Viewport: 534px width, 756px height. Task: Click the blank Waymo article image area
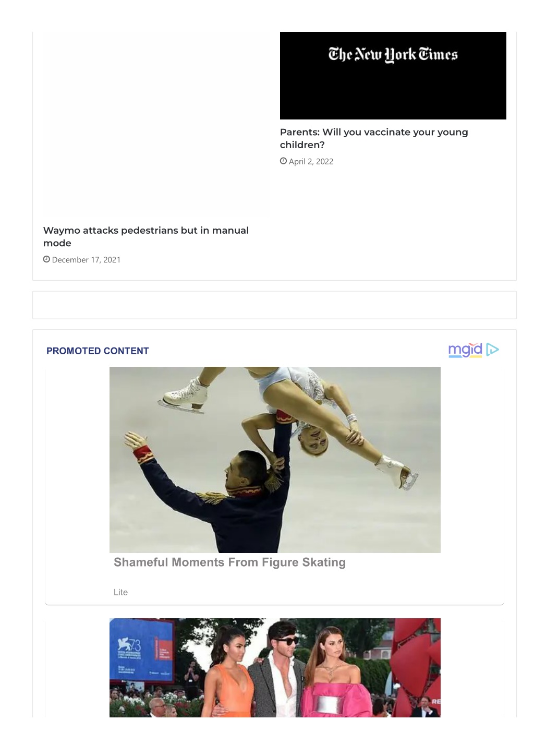[x=155, y=124]
